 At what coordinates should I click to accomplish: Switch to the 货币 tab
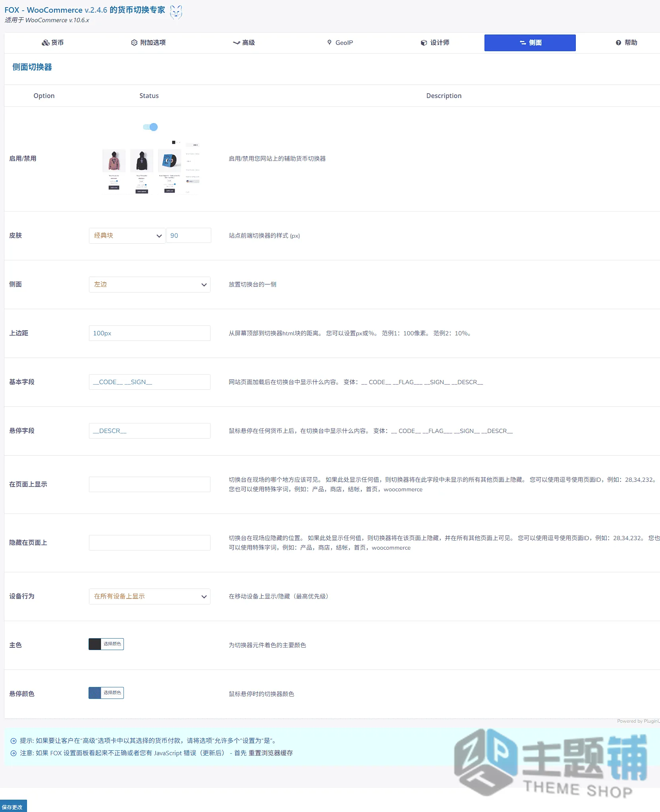pos(53,43)
